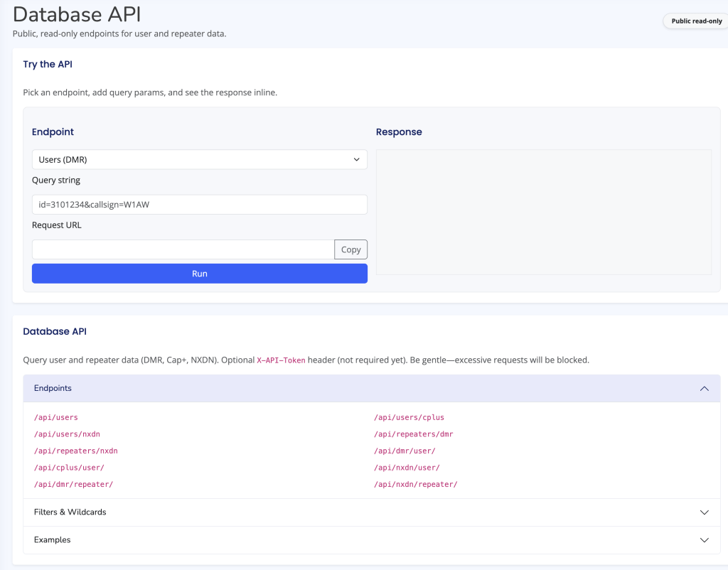Run the API request

pos(199,274)
